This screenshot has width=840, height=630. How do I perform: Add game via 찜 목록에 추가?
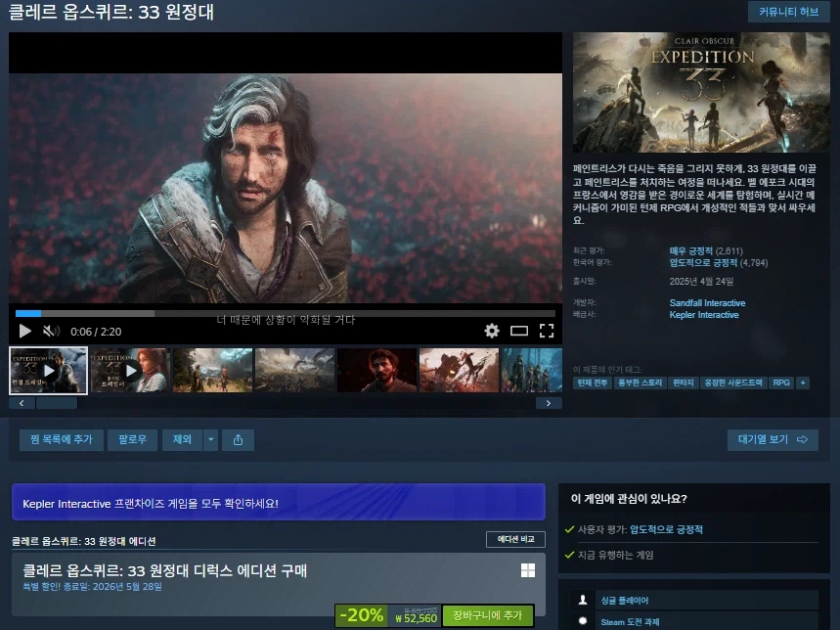tap(61, 439)
